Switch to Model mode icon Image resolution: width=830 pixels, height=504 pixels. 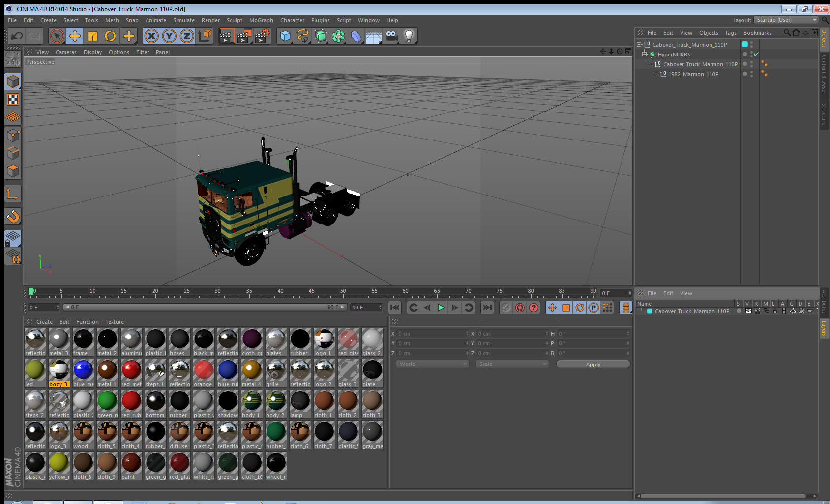[x=13, y=82]
